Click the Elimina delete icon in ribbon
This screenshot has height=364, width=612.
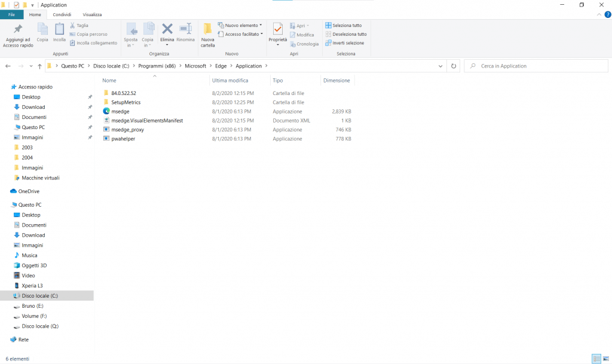[x=167, y=29]
